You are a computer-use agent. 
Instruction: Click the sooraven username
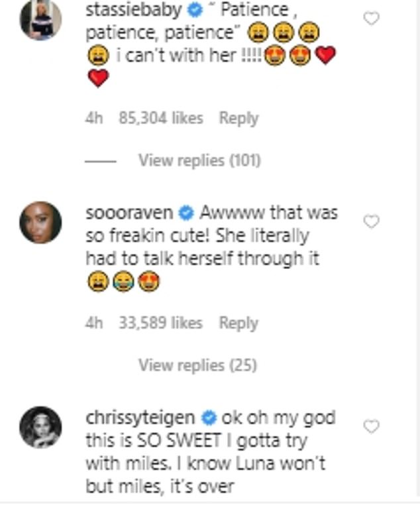[x=129, y=213]
